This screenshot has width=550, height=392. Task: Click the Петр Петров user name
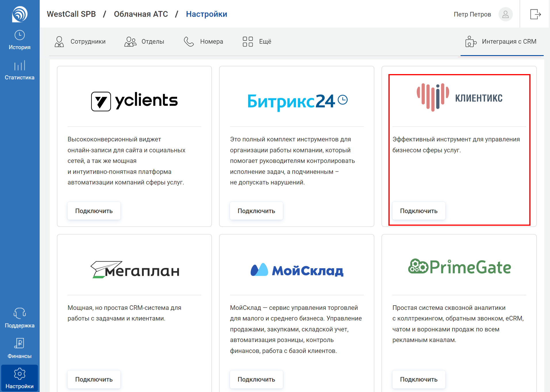472,14
